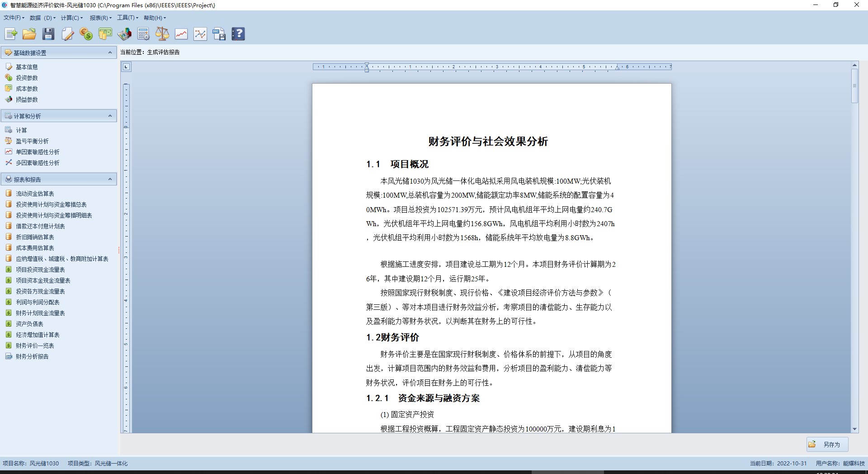Viewport: 868px width, 474px height.
Task: Collapse the 基础数据设置 panel chevron
Action: (110, 53)
